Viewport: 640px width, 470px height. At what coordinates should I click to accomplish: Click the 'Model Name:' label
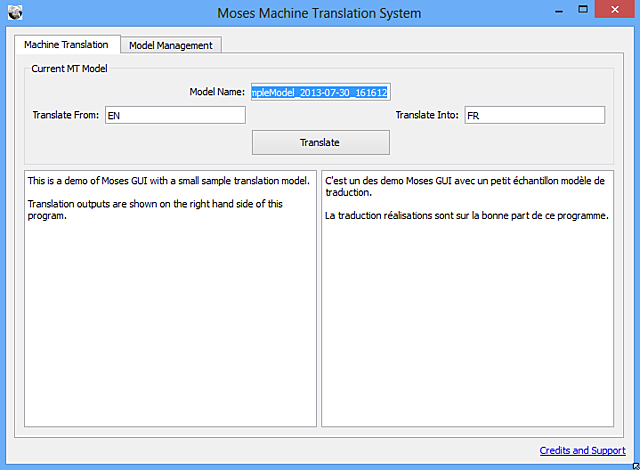pyautogui.click(x=217, y=92)
